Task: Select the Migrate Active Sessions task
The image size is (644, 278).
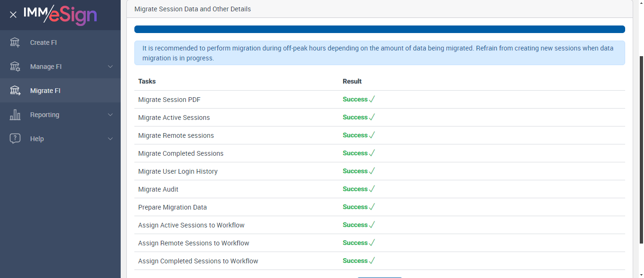Action: pos(174,118)
